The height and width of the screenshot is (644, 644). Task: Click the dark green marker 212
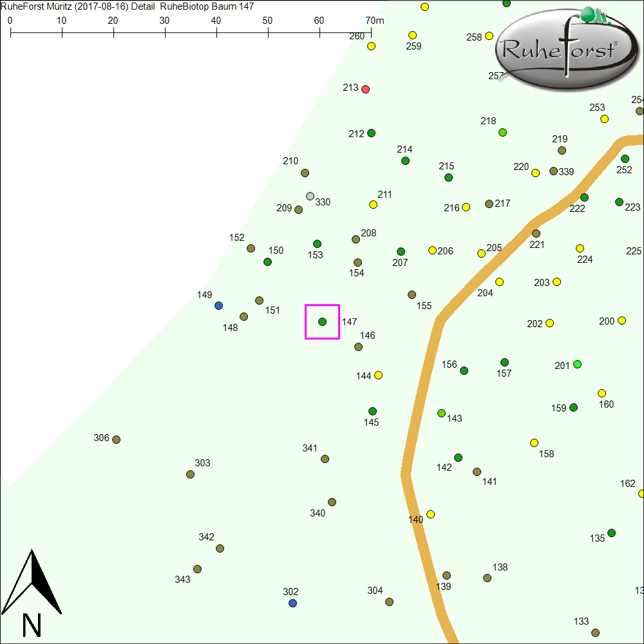(x=371, y=133)
